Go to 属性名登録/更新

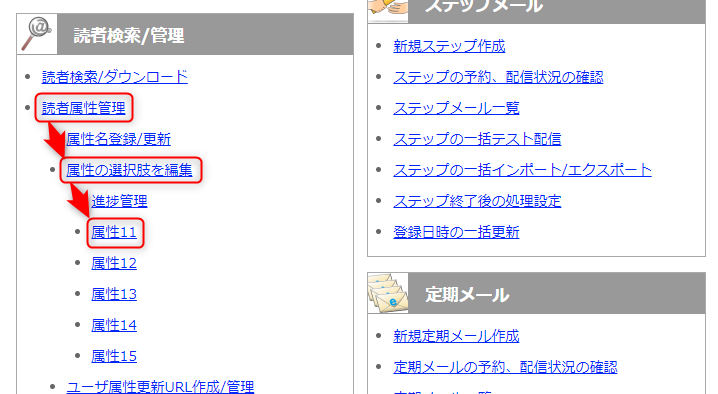(x=119, y=139)
